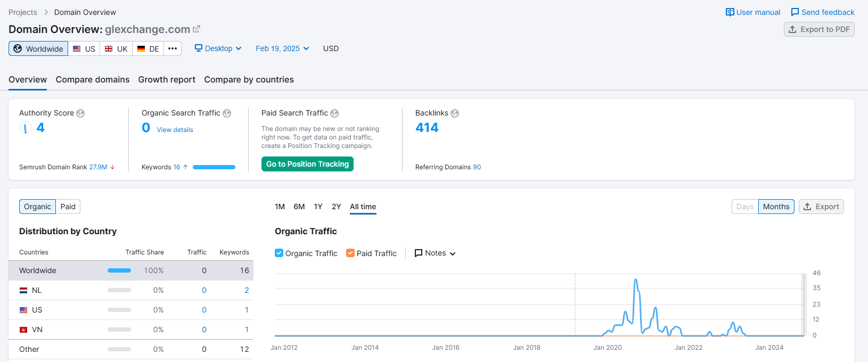This screenshot has width=868, height=362.
Task: Open more databases via the three-dots icon
Action: 173,48
